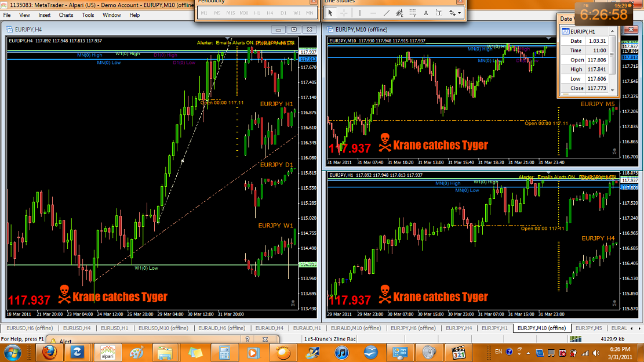Select the Draw Text Label tool
The image size is (644, 362).
click(439, 13)
